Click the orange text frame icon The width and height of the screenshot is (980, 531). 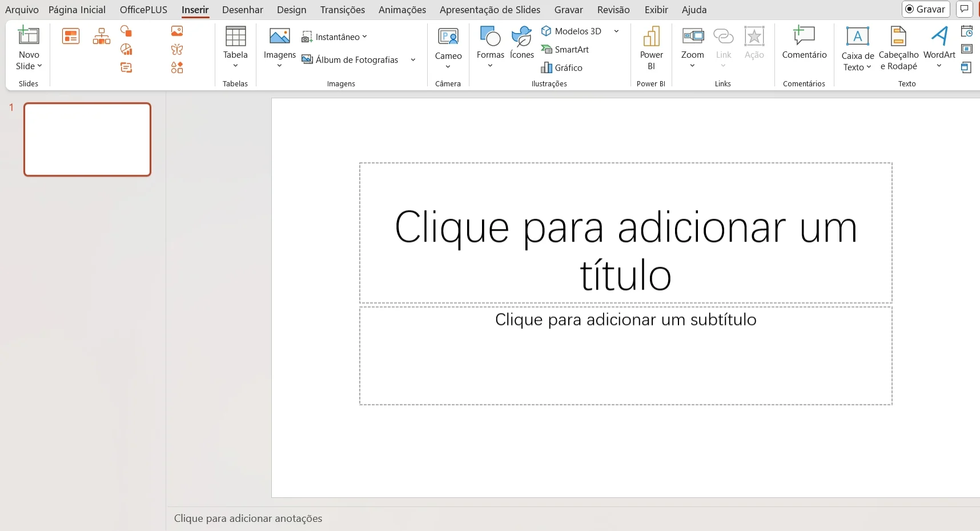(x=126, y=67)
